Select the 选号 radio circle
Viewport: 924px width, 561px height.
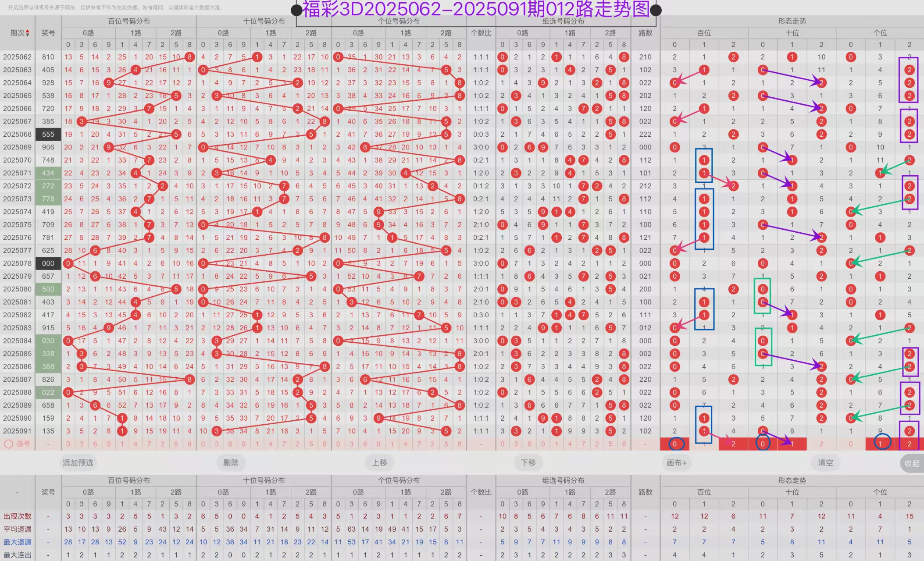[x=8, y=444]
